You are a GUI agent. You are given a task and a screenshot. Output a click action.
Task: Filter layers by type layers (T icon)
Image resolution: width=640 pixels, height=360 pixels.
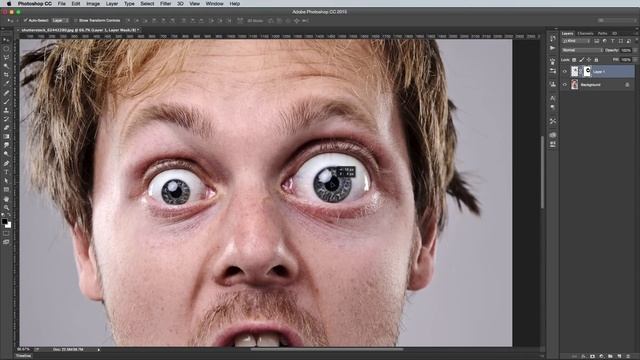(x=613, y=41)
